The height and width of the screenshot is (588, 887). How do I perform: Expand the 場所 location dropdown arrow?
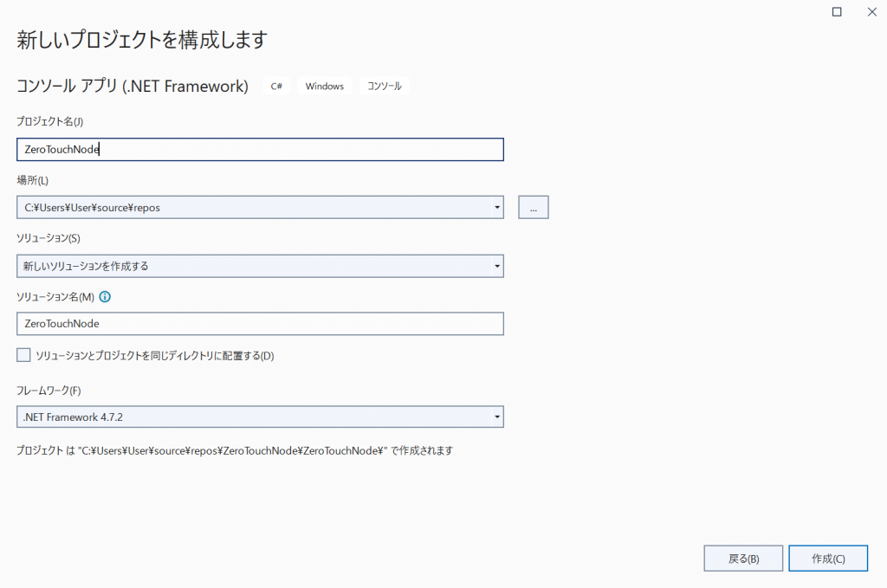click(496, 207)
